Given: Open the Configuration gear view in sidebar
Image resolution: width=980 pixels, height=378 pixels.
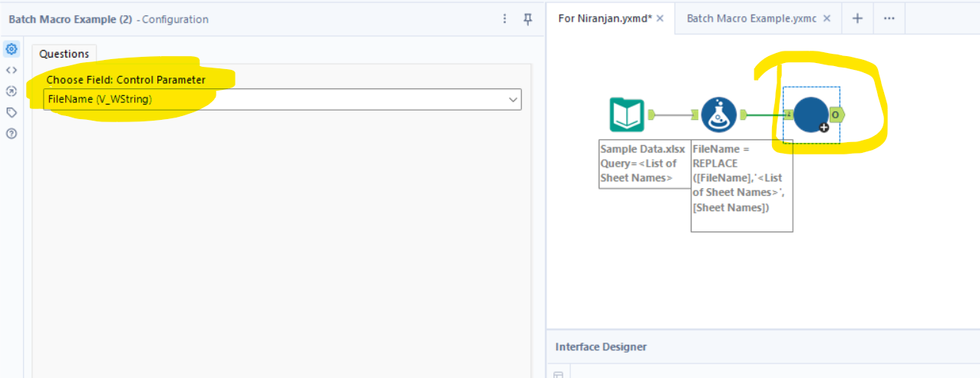Looking at the screenshot, I should (x=12, y=49).
